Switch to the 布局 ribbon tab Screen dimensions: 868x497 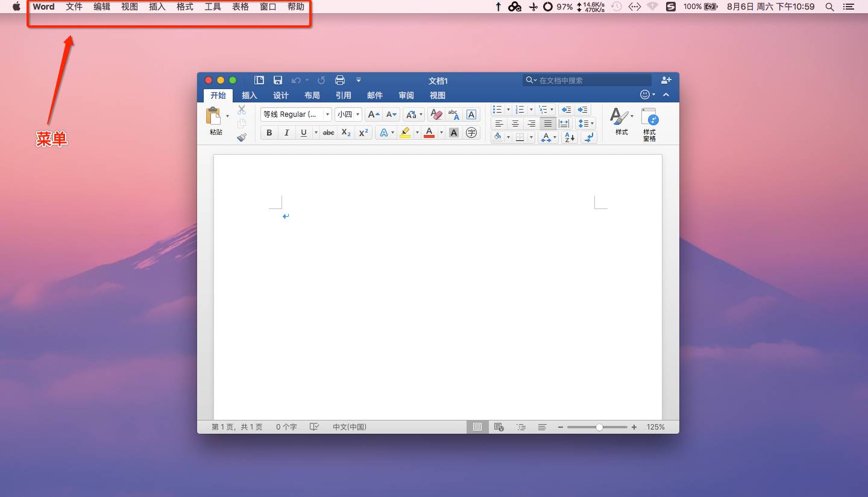coord(312,95)
